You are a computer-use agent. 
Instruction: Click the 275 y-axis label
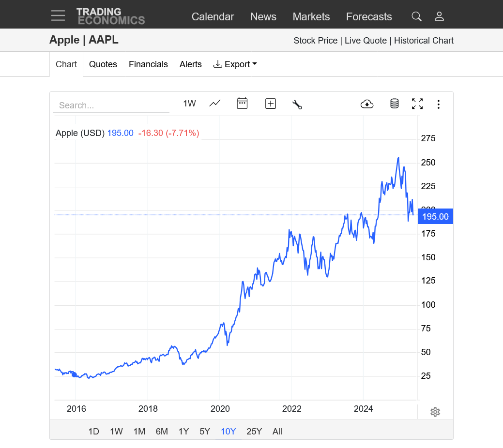(428, 138)
